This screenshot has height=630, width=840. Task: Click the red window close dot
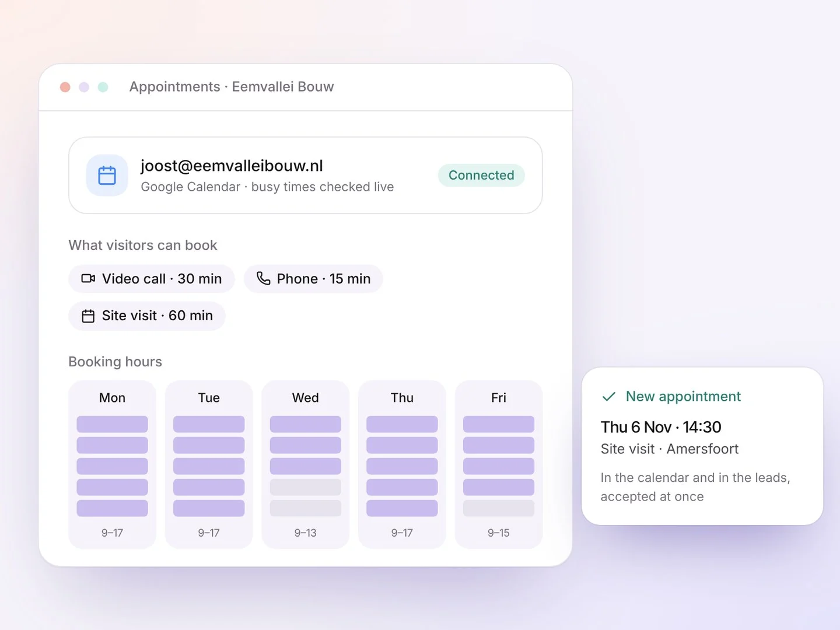tap(65, 87)
